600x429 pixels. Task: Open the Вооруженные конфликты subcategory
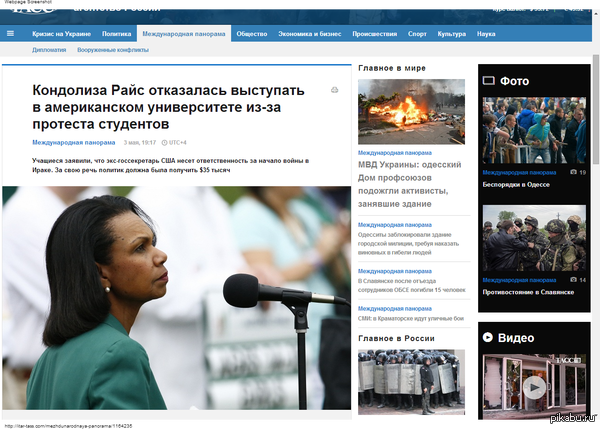[x=106, y=48]
